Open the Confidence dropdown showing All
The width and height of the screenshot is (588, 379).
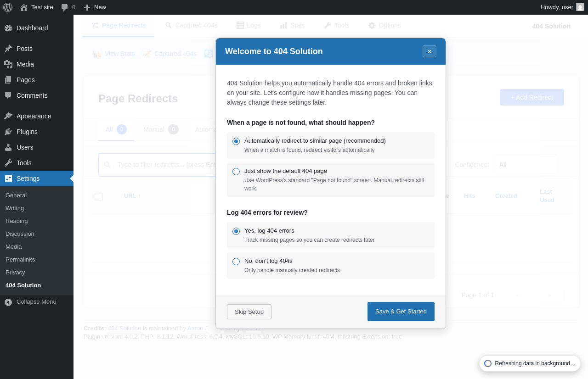[x=526, y=165]
